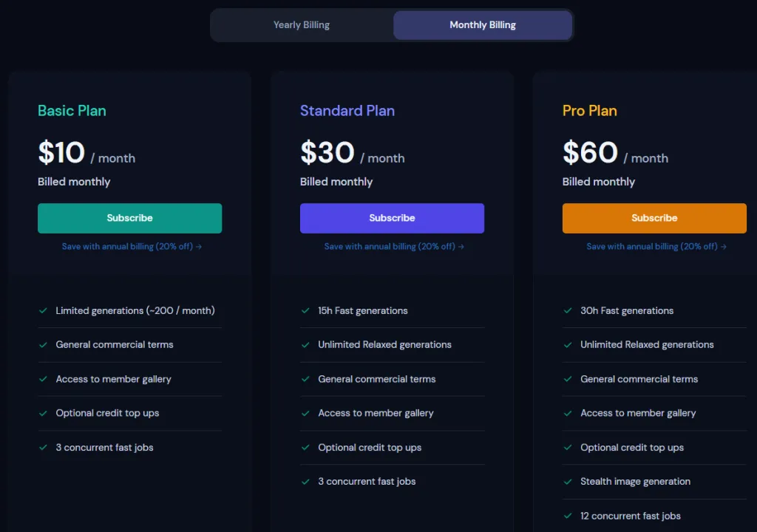Click checkmark beside Basic Optional credit top ups
The image size is (757, 532).
point(43,413)
